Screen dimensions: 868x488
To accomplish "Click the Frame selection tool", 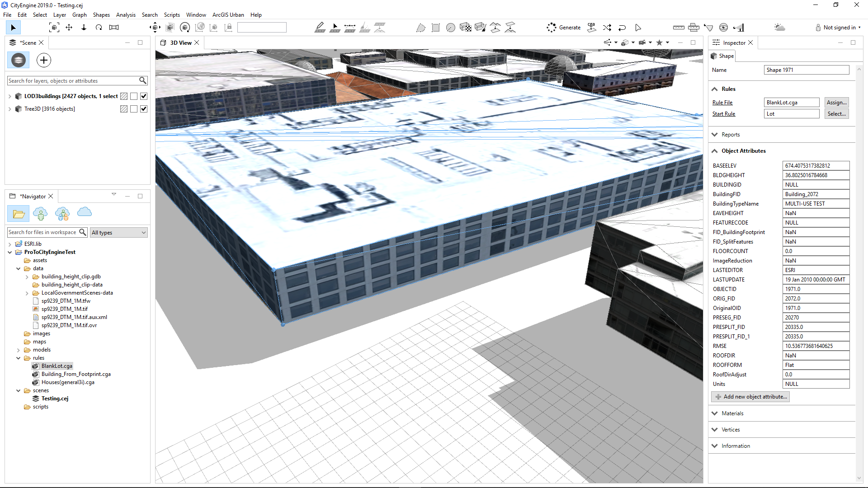I will coord(54,28).
